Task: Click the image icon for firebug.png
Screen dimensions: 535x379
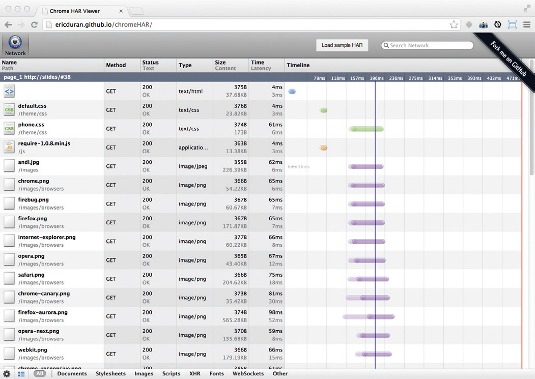Action: point(9,204)
